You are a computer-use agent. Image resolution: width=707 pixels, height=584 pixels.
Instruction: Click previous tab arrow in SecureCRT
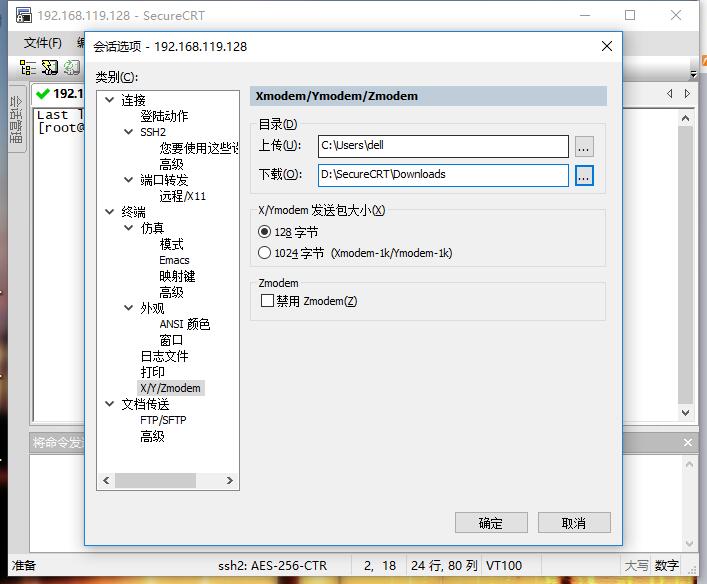click(670, 94)
